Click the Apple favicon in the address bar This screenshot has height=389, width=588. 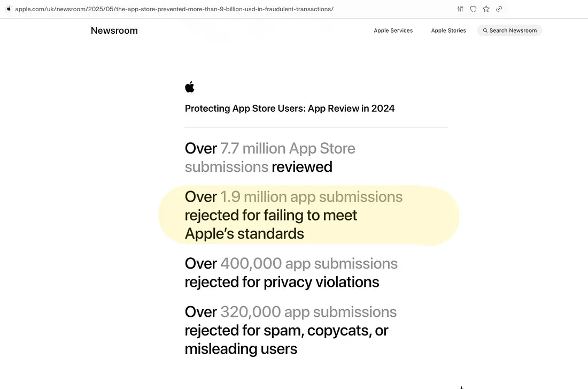[x=9, y=9]
